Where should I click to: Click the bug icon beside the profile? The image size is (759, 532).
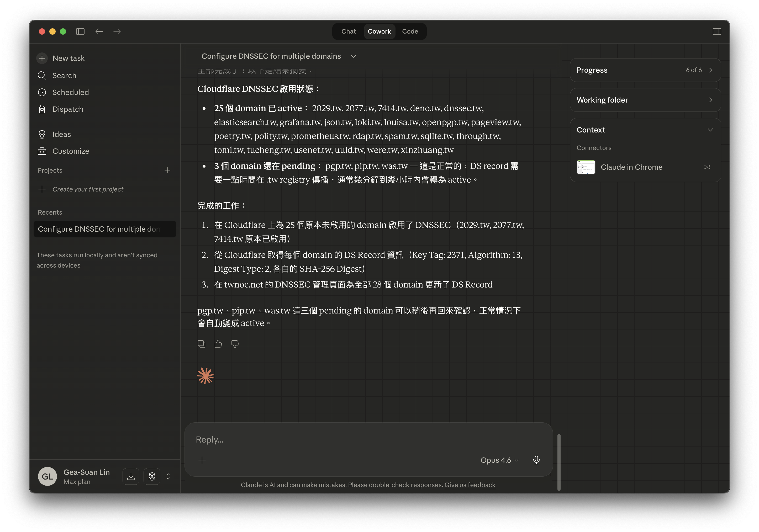tap(152, 476)
